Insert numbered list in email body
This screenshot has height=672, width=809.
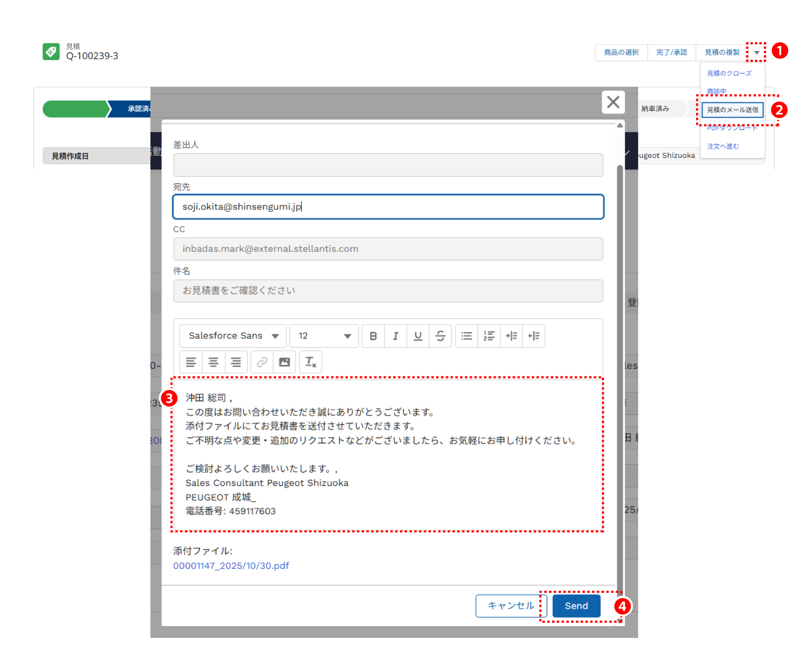(x=489, y=336)
